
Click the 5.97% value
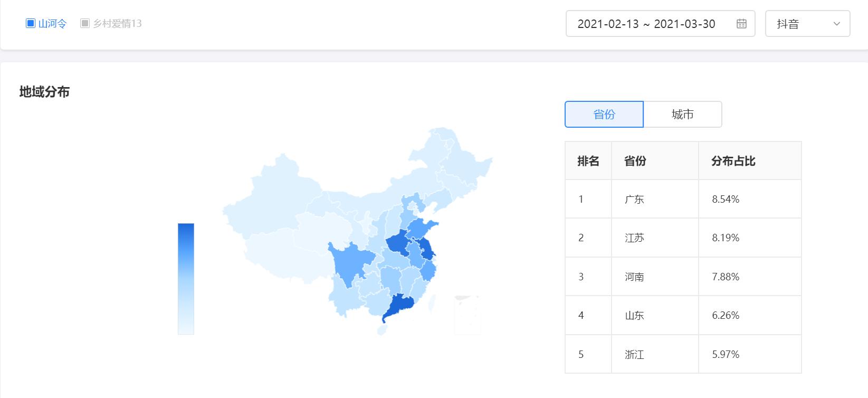click(726, 354)
